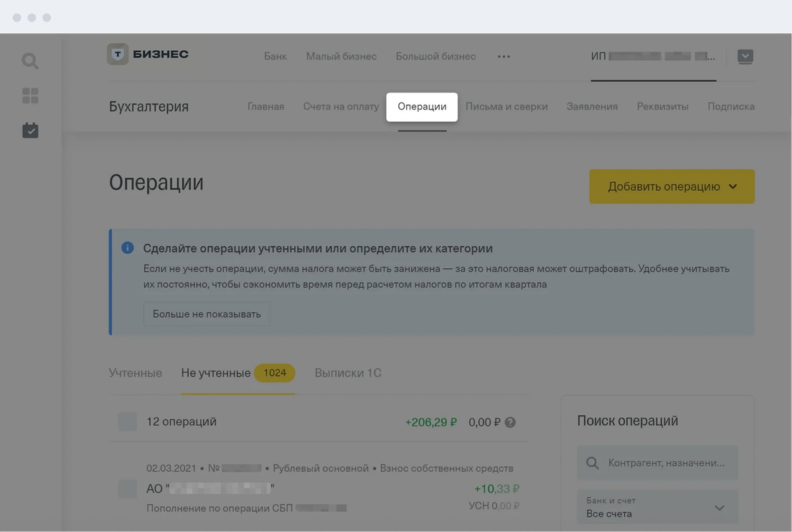792x532 pixels.
Task: Expand the Добавить операцию dropdown button
Action: 671,186
